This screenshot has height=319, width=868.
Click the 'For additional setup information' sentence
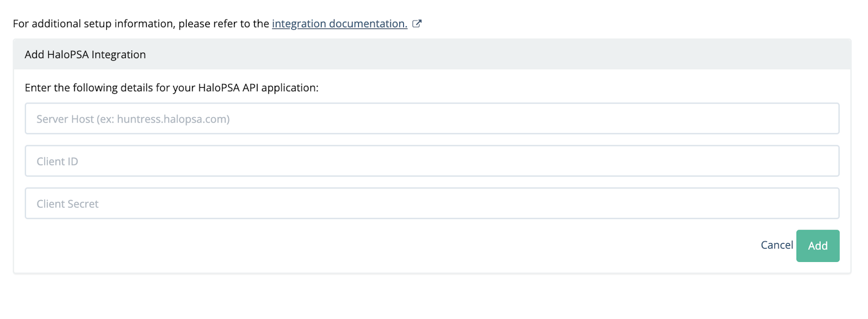click(141, 24)
